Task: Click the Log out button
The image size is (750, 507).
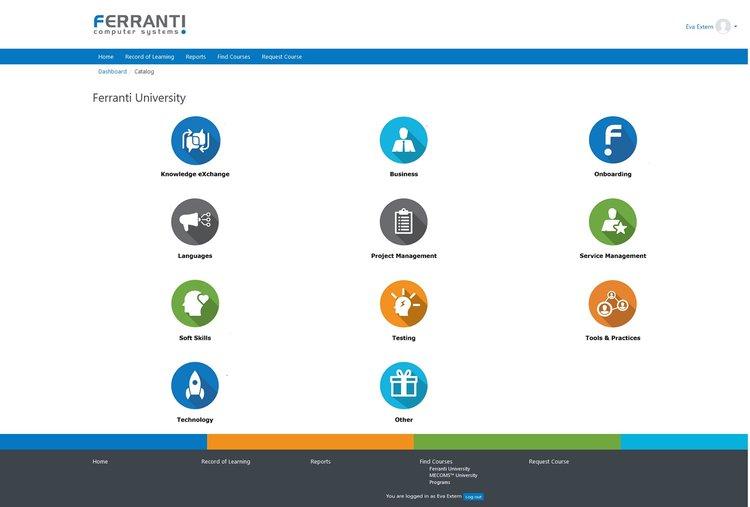Action: [x=473, y=497]
